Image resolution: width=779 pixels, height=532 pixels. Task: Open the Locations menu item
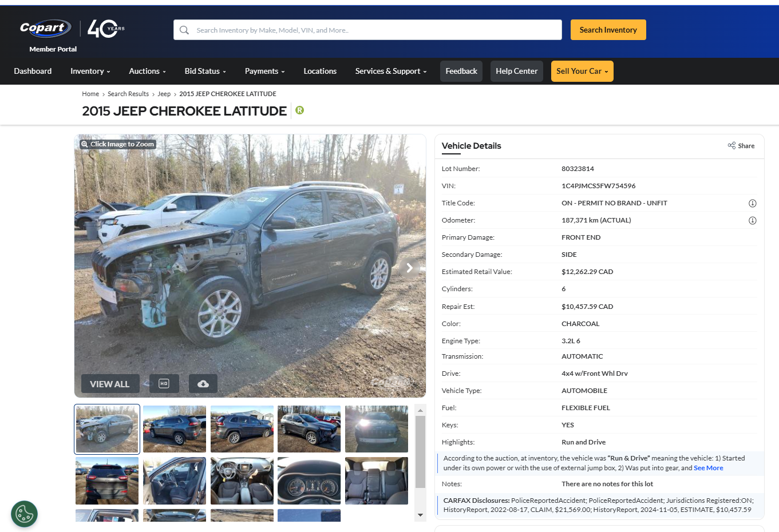tap(320, 72)
